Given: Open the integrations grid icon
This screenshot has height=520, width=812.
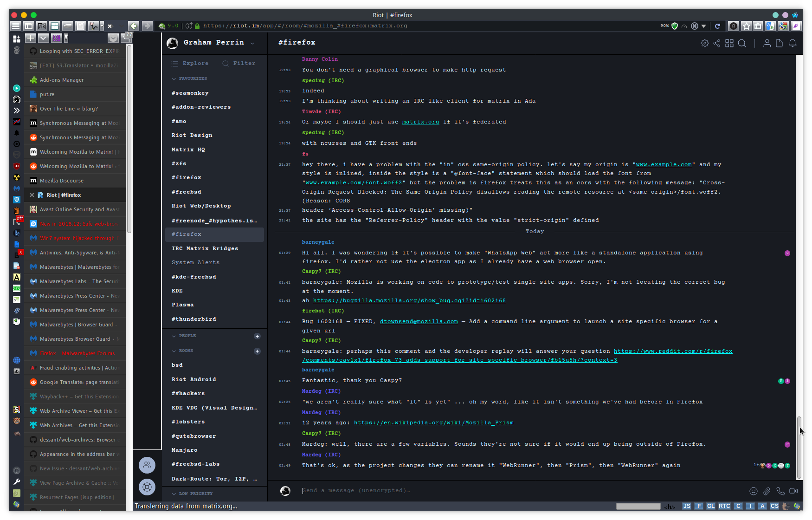Looking at the screenshot, I should tap(729, 43).
